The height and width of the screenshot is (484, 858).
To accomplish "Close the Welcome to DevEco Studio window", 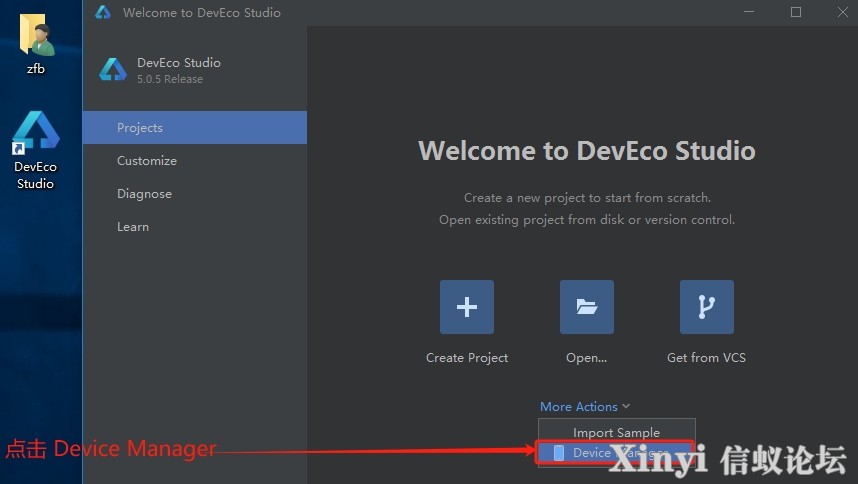I will pos(843,12).
